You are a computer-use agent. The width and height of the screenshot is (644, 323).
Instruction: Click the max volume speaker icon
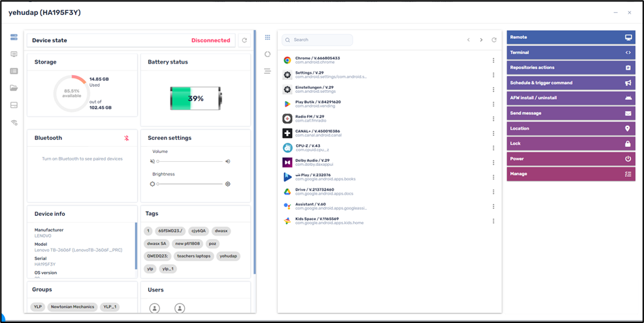tap(228, 162)
